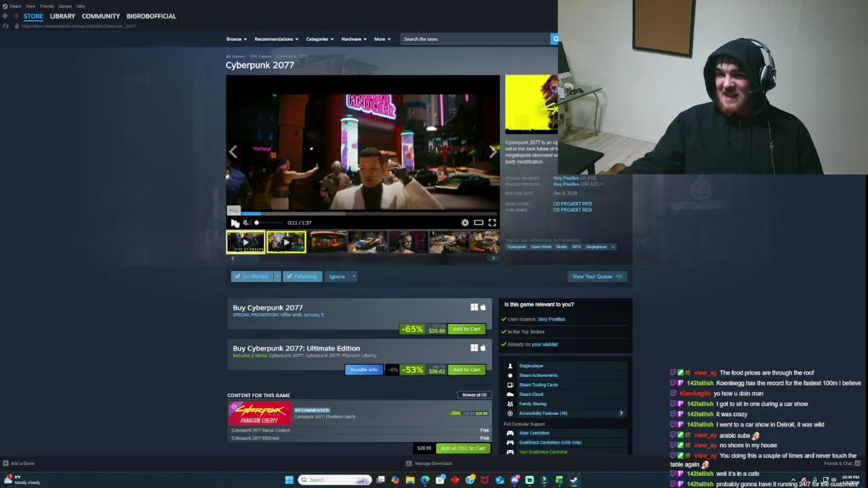
Task: Go to next media with right arrow on video
Action: coord(493,152)
